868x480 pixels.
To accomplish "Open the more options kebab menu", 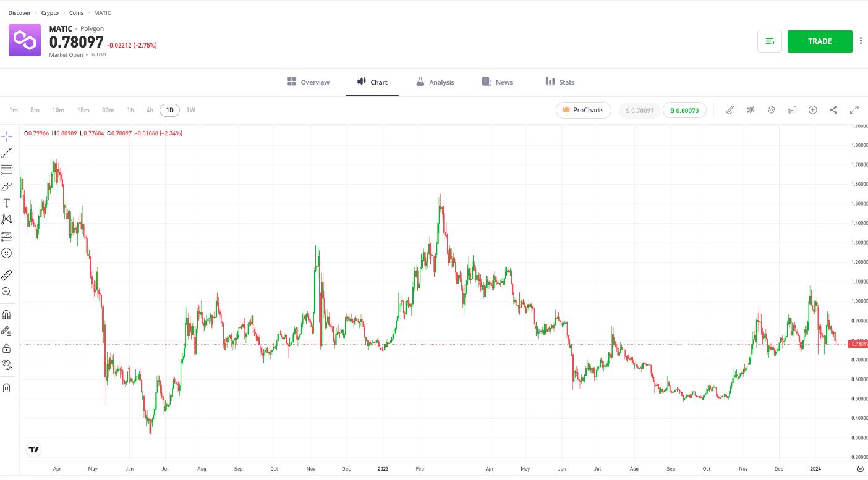I will pos(861,41).
